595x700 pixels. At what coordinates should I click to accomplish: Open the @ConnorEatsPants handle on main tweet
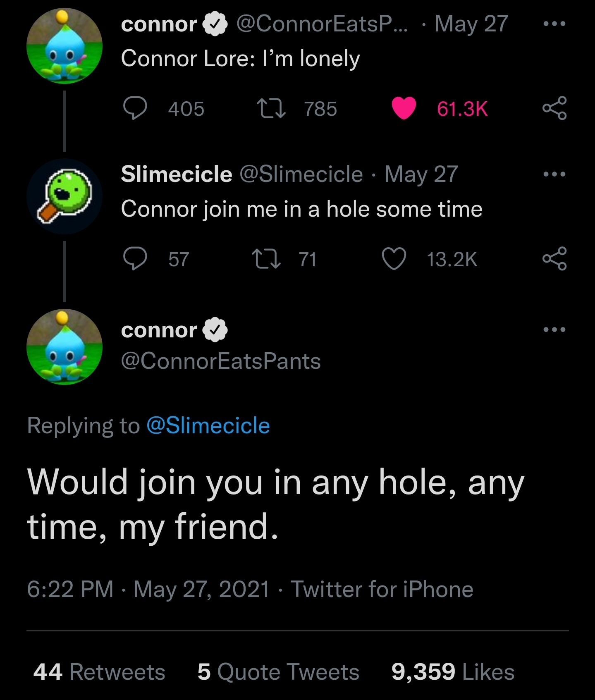click(221, 361)
